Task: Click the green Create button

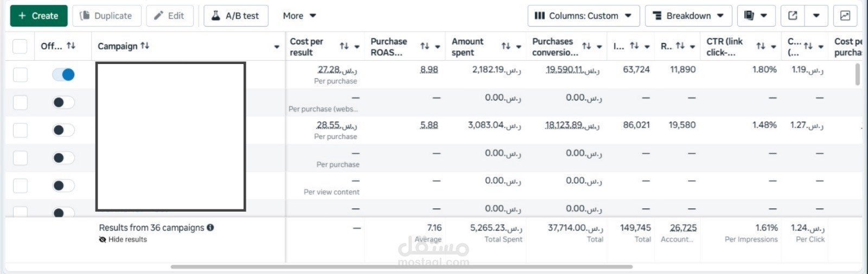Action: pos(39,16)
